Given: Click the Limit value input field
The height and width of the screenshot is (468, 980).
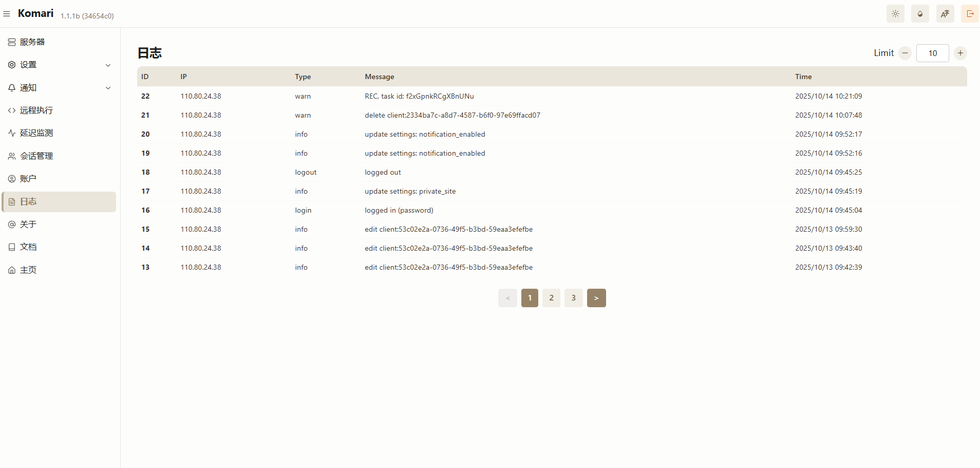Looking at the screenshot, I should pyautogui.click(x=933, y=53).
